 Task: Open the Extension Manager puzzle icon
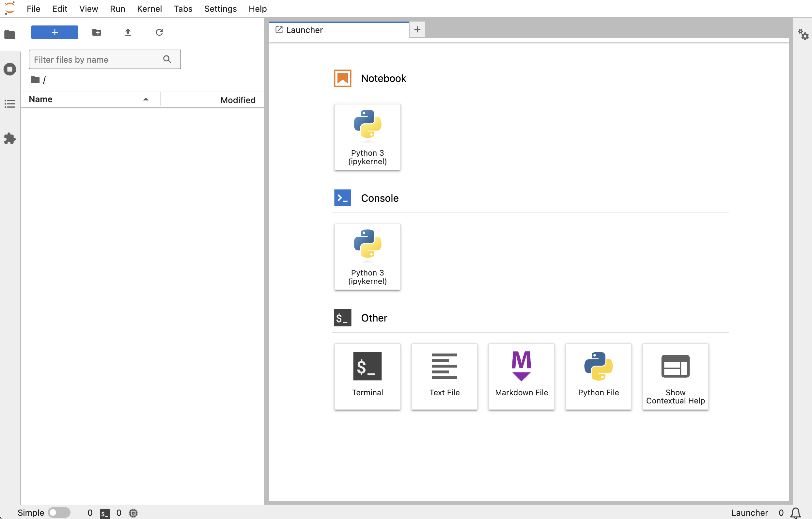click(x=10, y=138)
